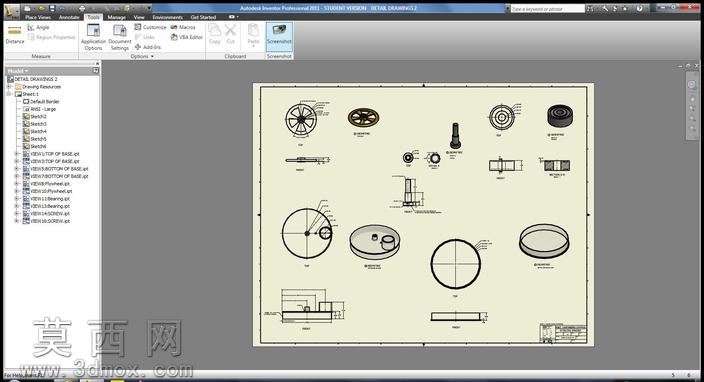Click the wrench icon in the title bar
The width and height of the screenshot is (704, 382).
tap(605, 9)
